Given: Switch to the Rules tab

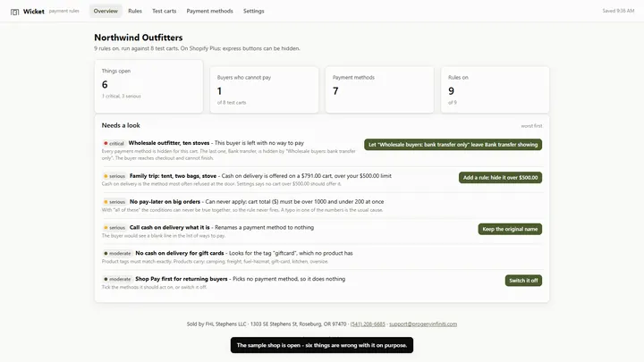Looking at the screenshot, I should click(135, 11).
